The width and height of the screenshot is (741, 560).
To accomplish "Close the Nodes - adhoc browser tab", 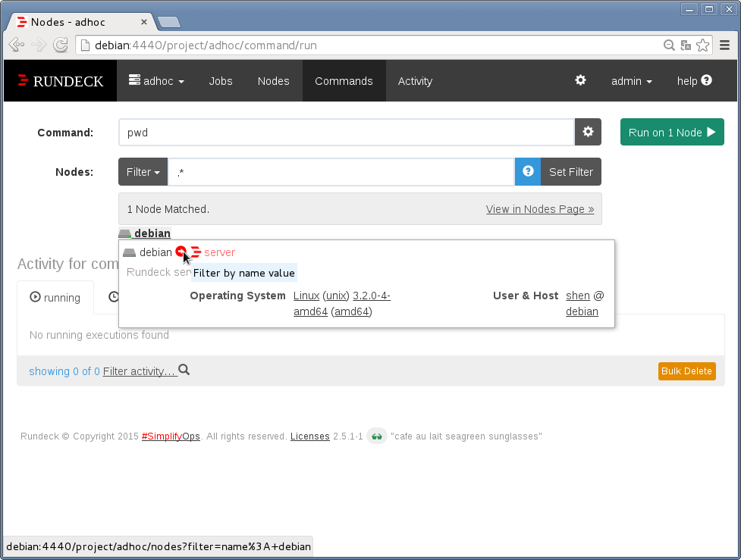I will tap(143, 22).
